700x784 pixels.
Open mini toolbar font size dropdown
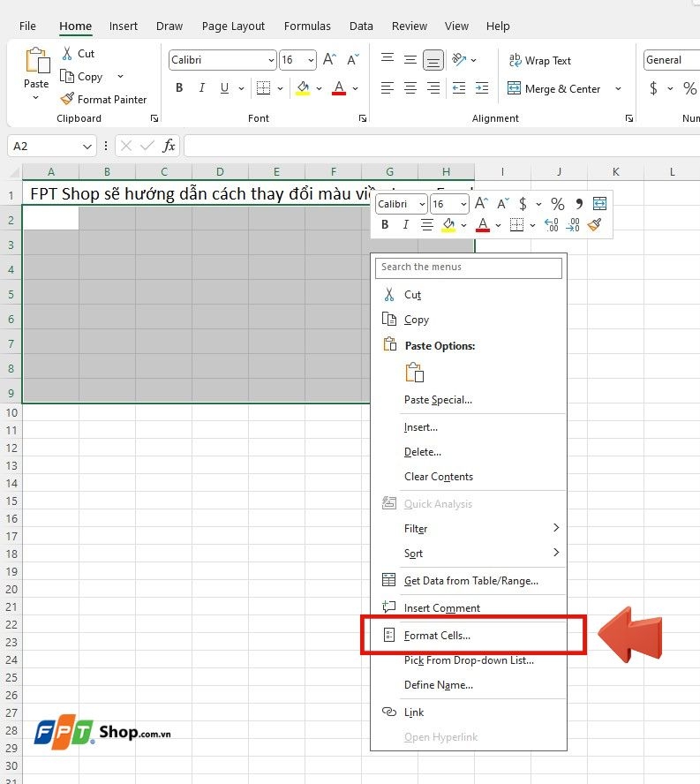click(463, 204)
